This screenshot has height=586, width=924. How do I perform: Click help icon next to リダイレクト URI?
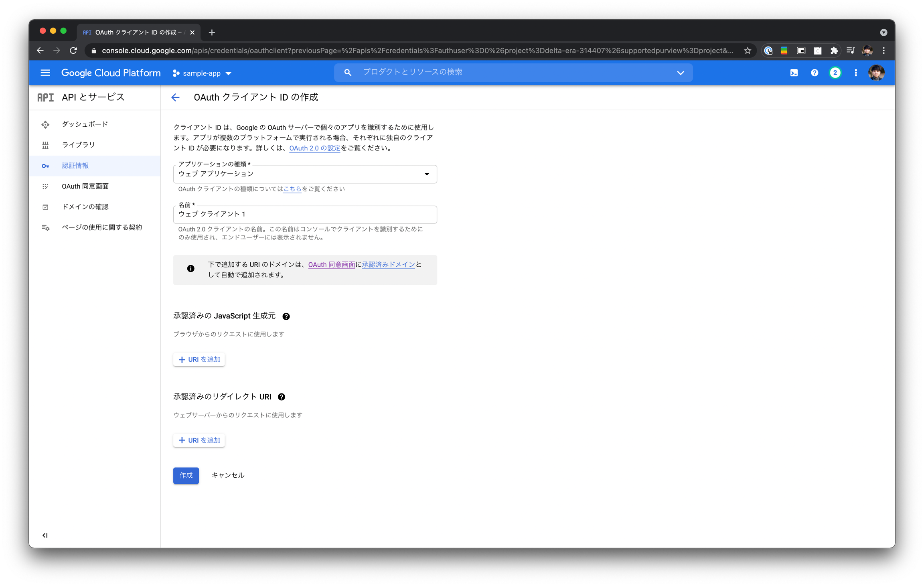click(282, 397)
